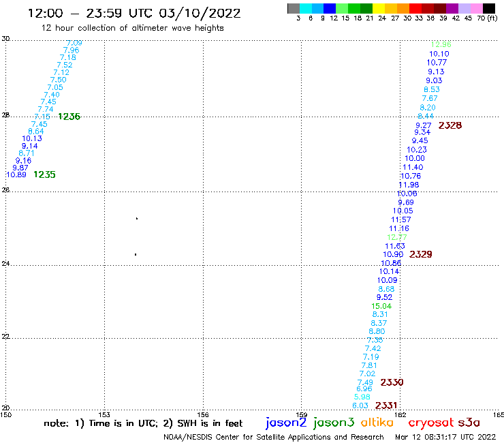
Task: Click the cyan legend color swatch
Action: (x=306, y=8)
